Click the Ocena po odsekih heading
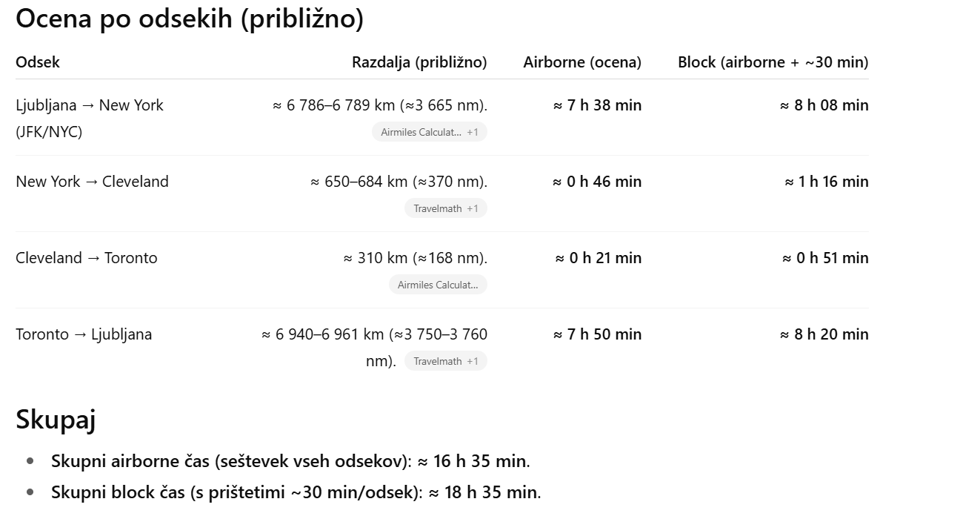 click(x=190, y=19)
